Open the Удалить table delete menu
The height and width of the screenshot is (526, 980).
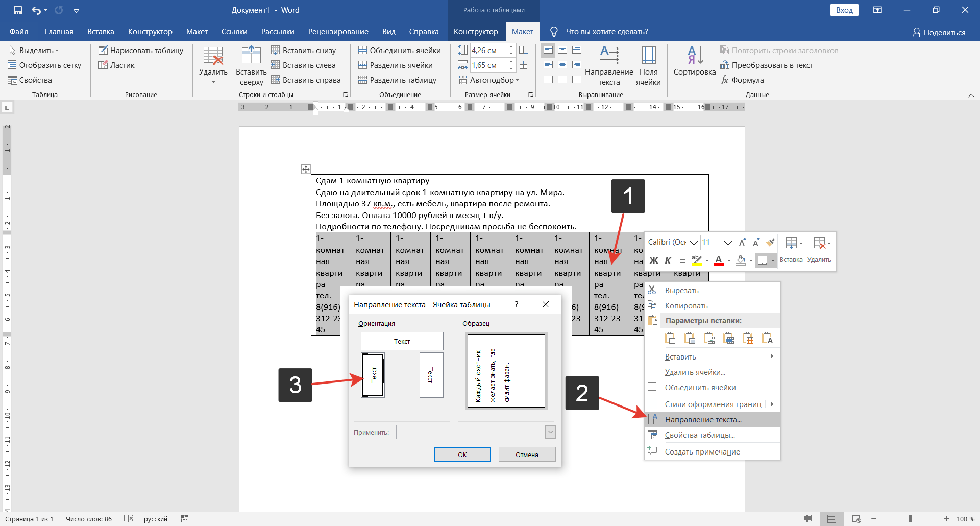pos(213,66)
